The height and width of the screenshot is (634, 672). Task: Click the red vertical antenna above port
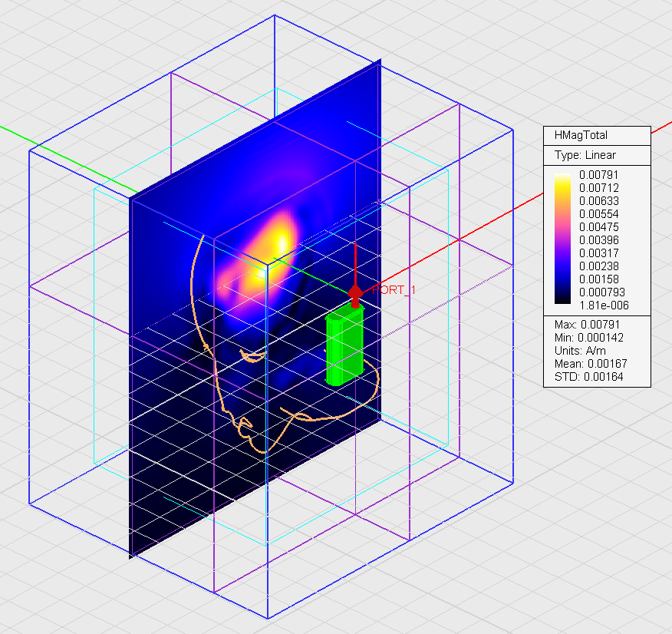click(355, 265)
